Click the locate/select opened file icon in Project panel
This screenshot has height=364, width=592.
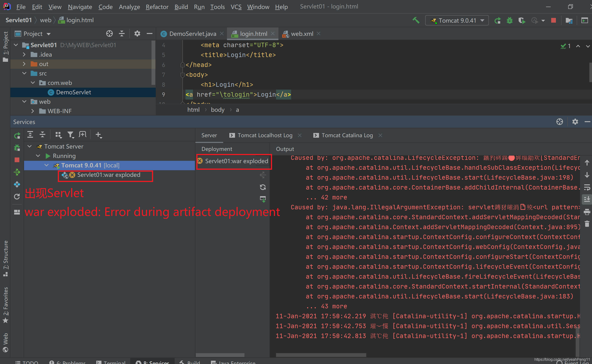tap(109, 33)
